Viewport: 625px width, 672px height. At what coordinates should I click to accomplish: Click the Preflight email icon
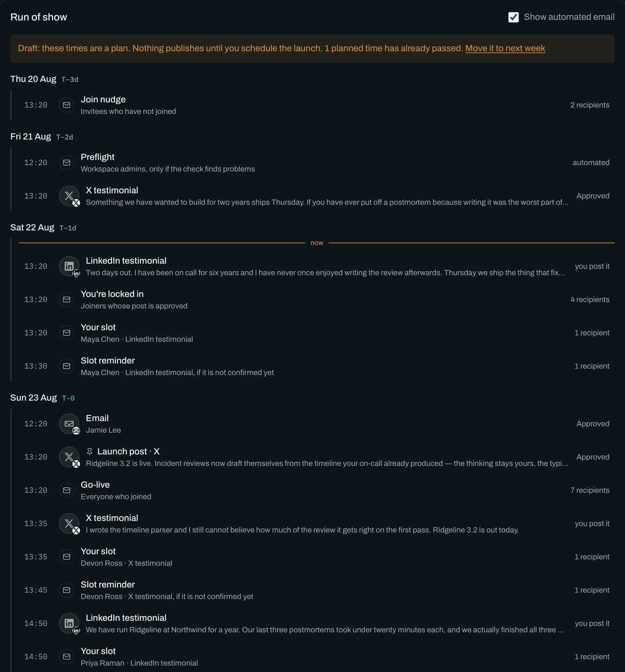coord(67,163)
